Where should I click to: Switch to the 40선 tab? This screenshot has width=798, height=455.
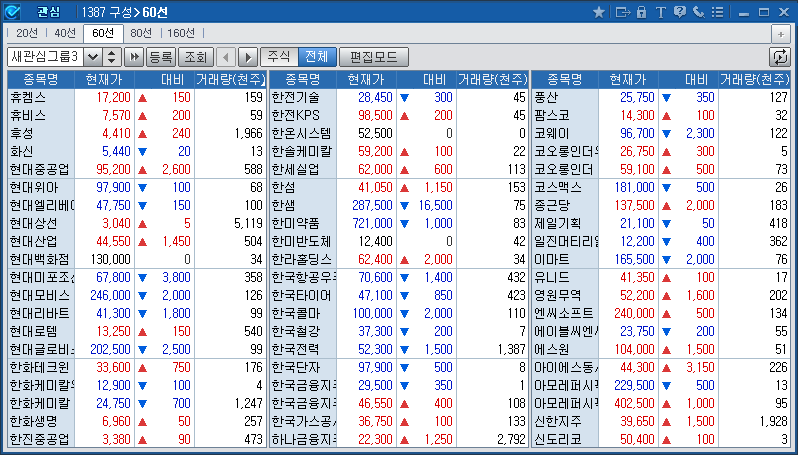[65, 33]
